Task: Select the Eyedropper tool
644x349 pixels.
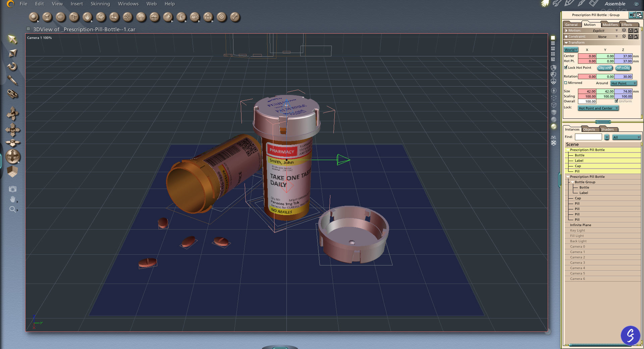Action: point(12,80)
